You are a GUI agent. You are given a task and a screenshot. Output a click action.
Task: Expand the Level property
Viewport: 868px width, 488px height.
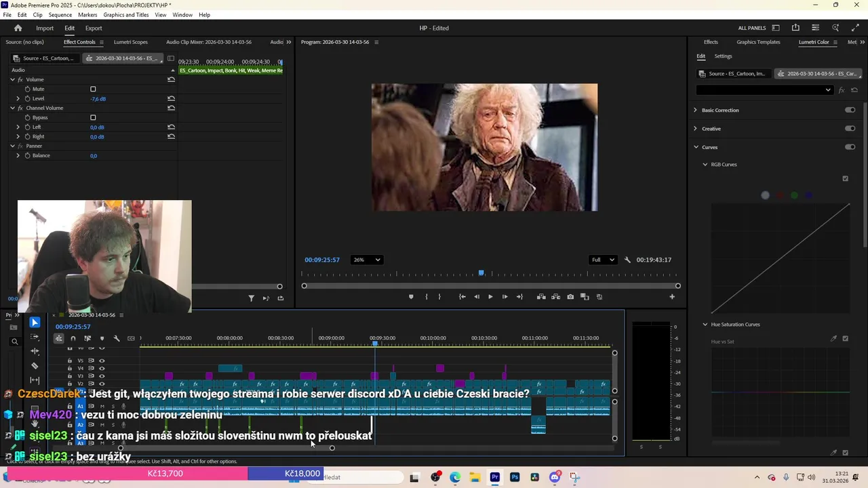pyautogui.click(x=18, y=98)
